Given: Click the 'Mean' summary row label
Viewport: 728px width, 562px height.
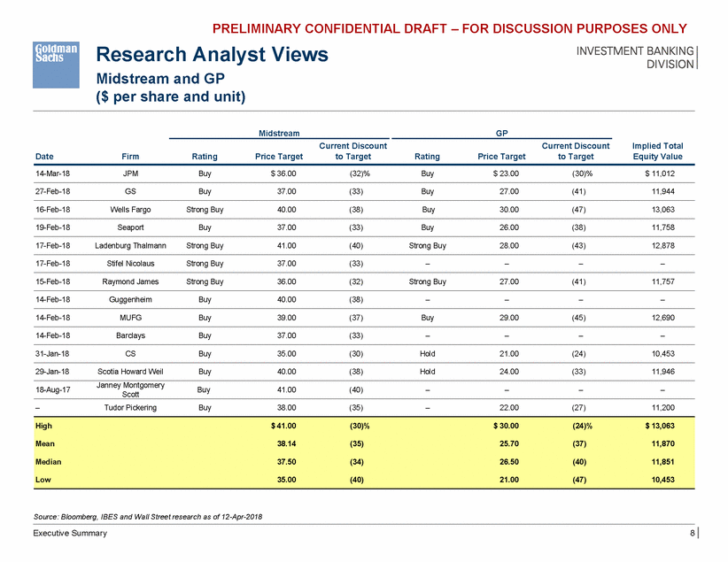Looking at the screenshot, I should point(45,443).
